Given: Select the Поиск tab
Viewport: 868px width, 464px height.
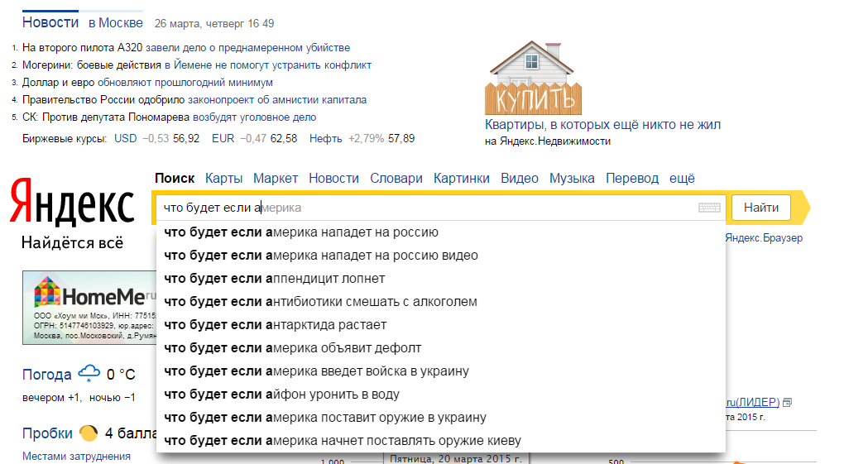Looking at the screenshot, I should coord(175,178).
